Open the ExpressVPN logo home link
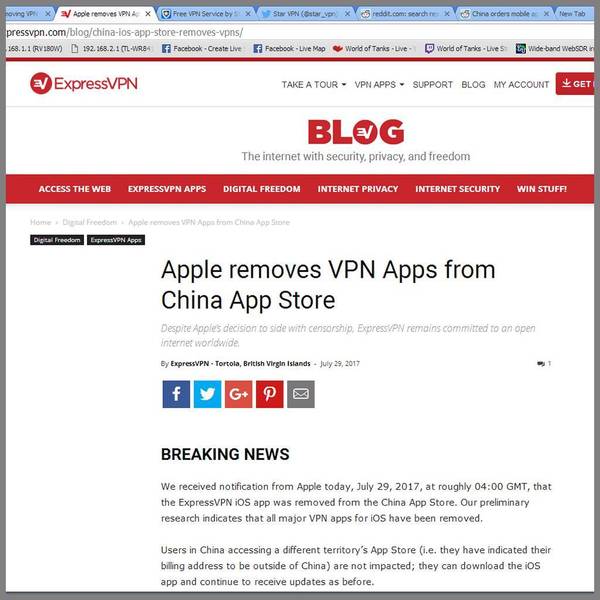The height and width of the screenshot is (600, 600). 84,83
